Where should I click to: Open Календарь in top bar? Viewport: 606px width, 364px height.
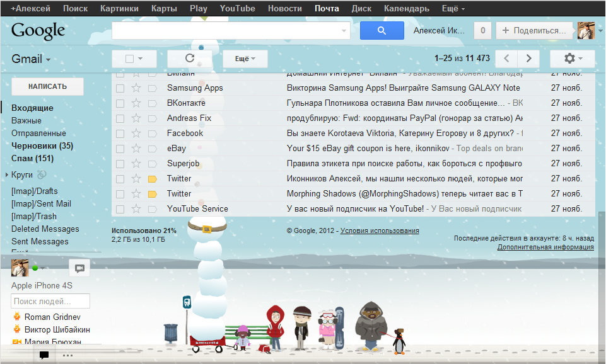pyautogui.click(x=407, y=8)
